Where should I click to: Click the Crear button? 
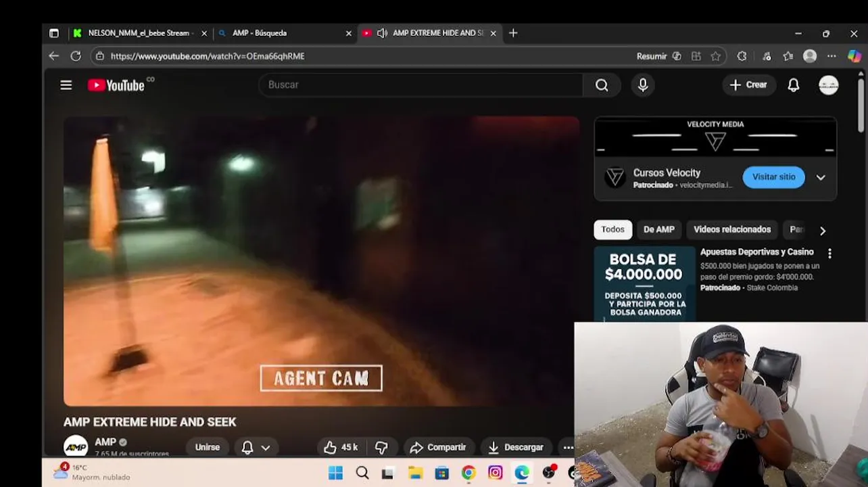pyautogui.click(x=748, y=85)
